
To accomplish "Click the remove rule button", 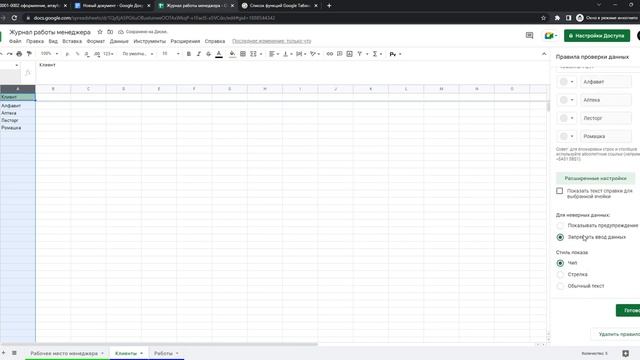I will coord(616,334).
